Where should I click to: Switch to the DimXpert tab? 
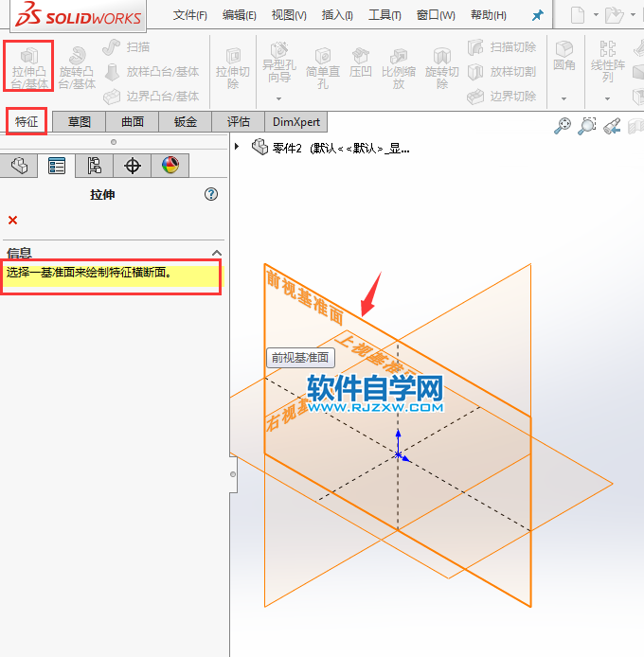click(x=296, y=122)
